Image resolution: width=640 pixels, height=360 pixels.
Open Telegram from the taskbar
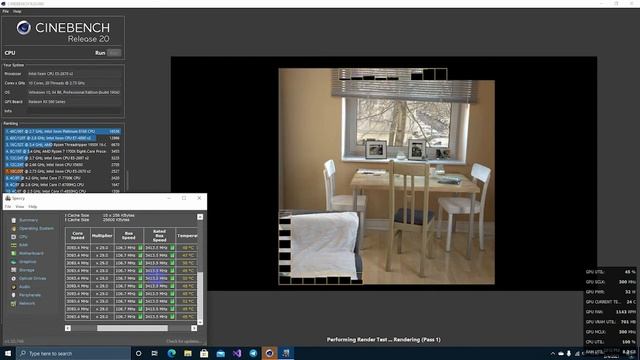coord(253,353)
